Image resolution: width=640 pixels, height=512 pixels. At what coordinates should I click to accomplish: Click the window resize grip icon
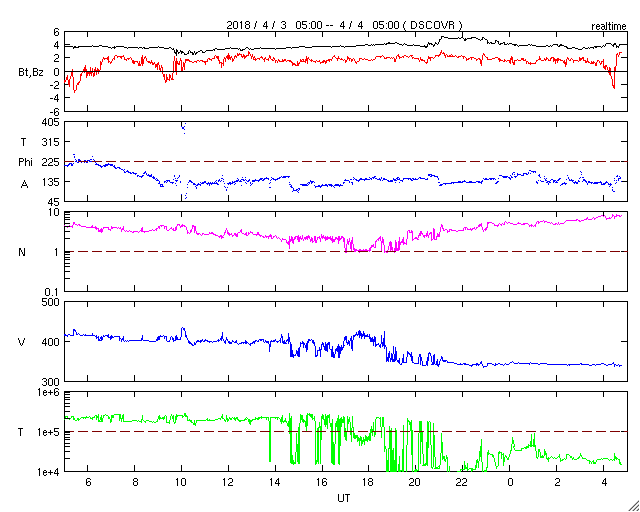[633, 505]
